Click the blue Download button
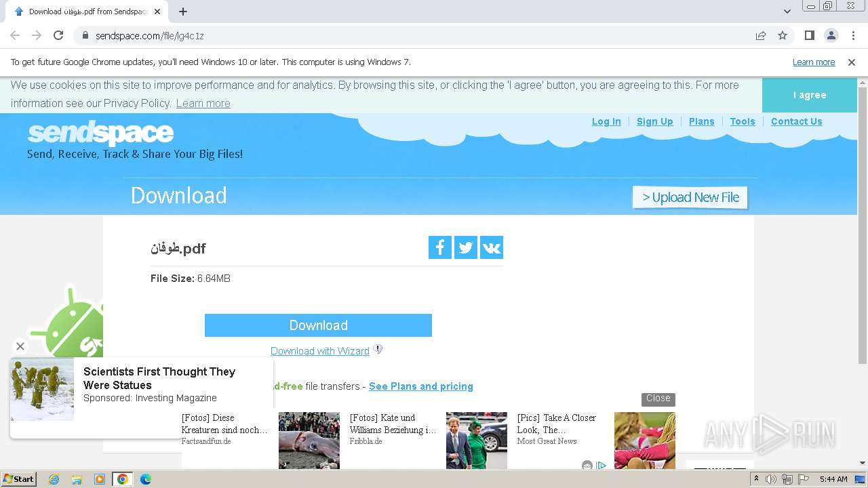The height and width of the screenshot is (488, 868). [318, 325]
